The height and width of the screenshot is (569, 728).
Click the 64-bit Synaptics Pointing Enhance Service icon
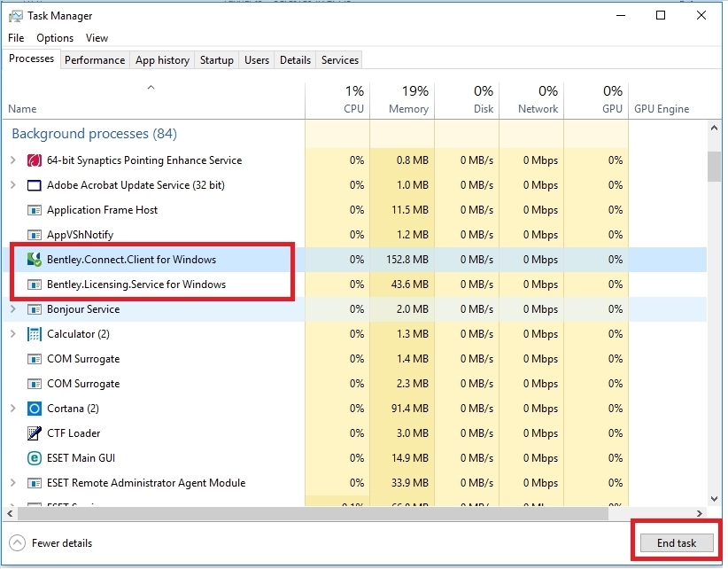click(35, 160)
